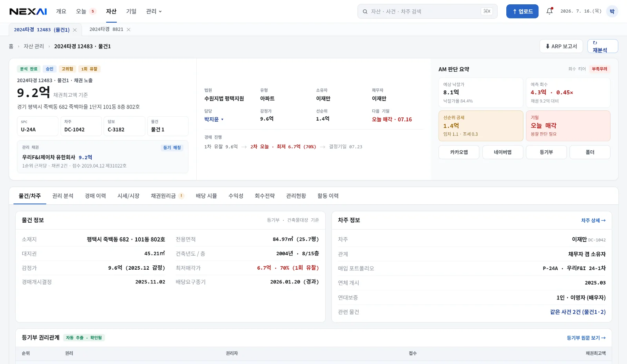627x364 pixels.
Task: Click the search magnifier icon
Action: coord(365,11)
